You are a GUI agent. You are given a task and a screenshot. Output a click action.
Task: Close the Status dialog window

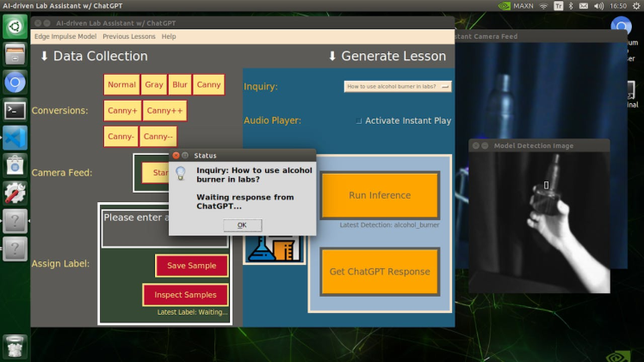[176, 156]
